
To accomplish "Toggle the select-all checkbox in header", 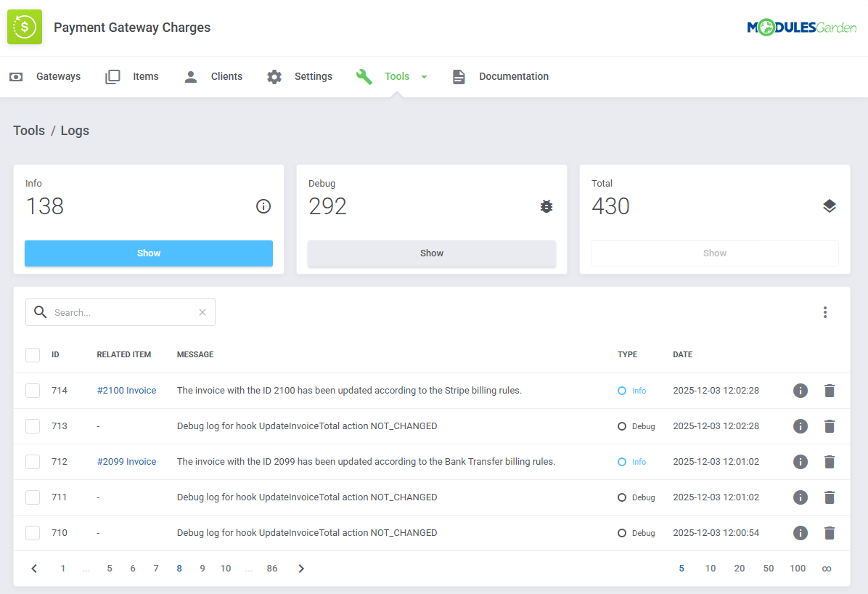I will [x=33, y=355].
